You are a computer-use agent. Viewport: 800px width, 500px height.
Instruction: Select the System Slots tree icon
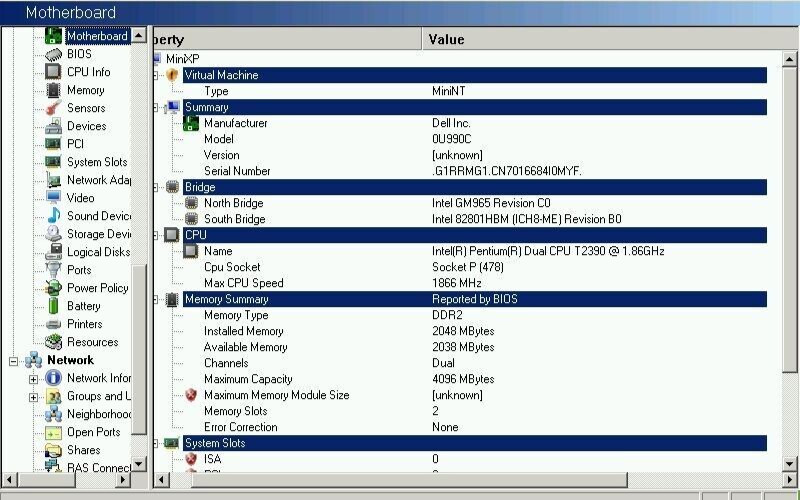53,162
